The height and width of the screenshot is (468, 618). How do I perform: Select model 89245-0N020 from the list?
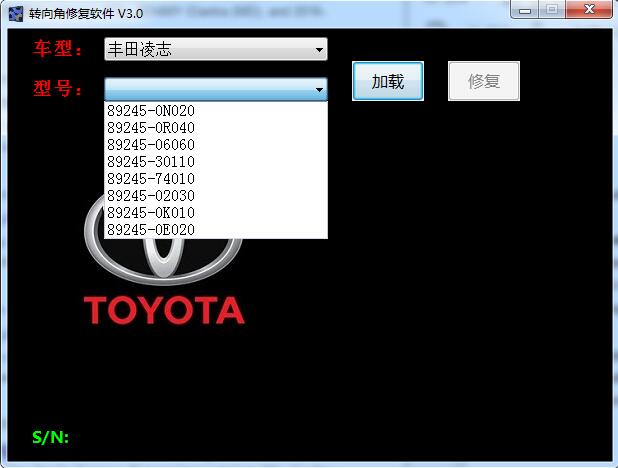pyautogui.click(x=151, y=111)
